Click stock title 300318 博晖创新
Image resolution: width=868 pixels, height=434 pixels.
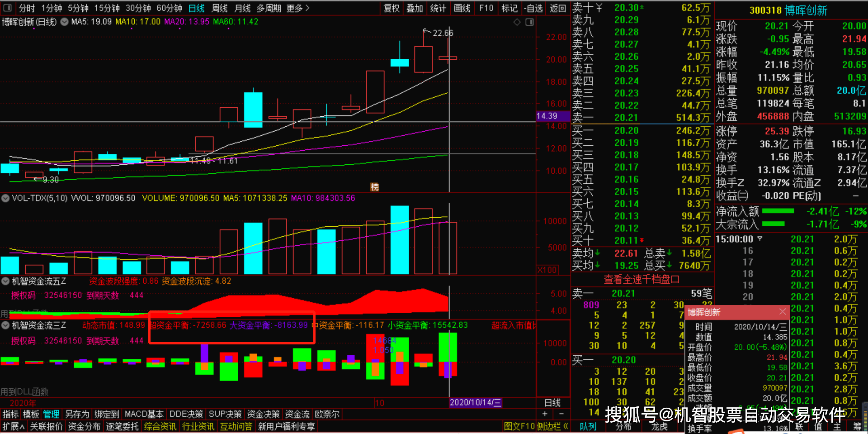coord(788,10)
